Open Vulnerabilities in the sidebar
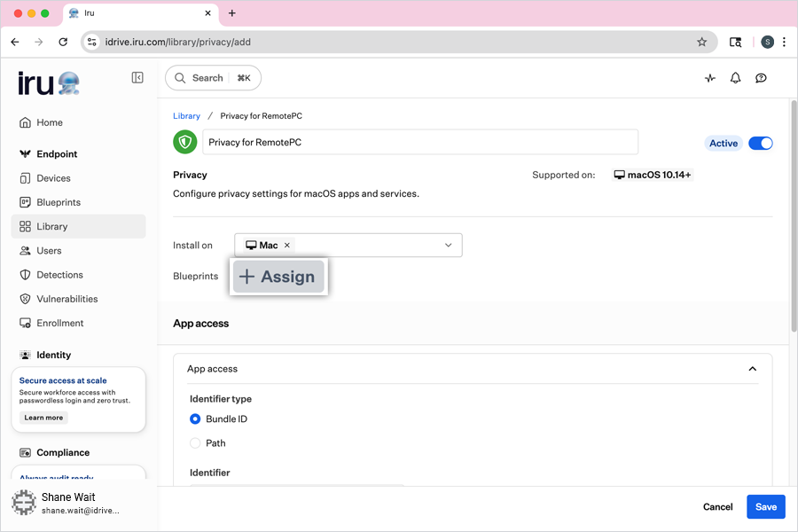798x532 pixels. [x=66, y=299]
